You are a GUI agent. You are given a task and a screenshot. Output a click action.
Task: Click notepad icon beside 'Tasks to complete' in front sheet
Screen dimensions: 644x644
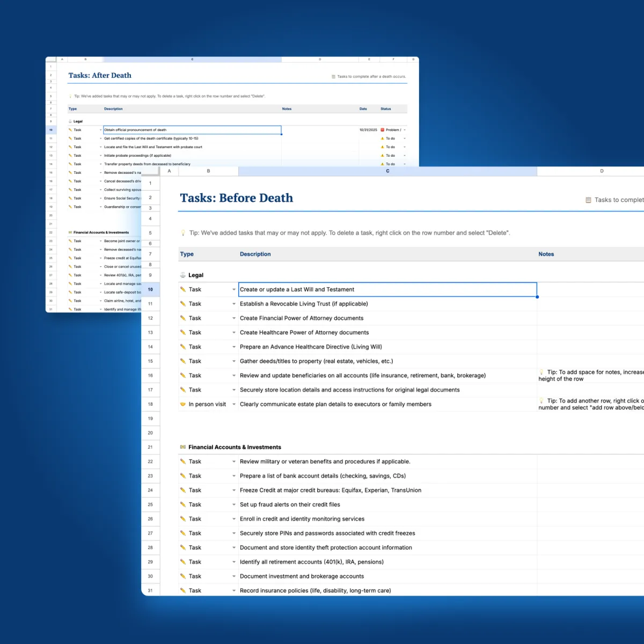(588, 200)
